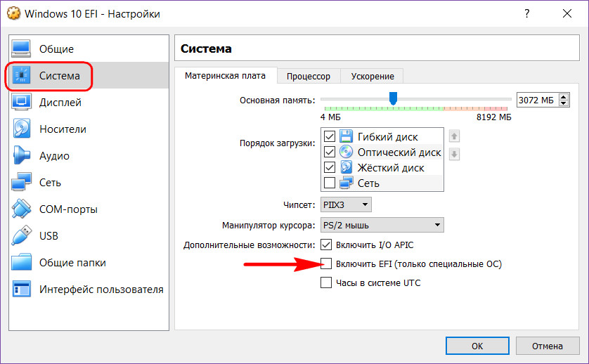Switch to the Ускорение tab
The height and width of the screenshot is (364, 589).
(373, 77)
